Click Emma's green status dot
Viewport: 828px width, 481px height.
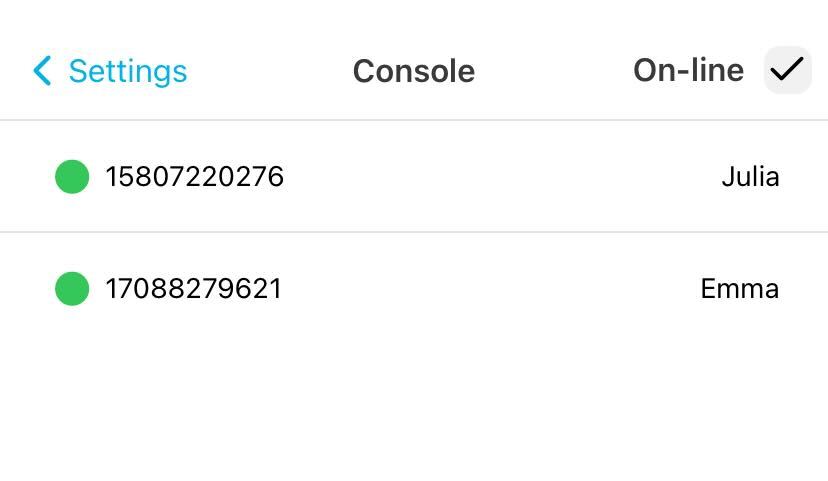72,289
